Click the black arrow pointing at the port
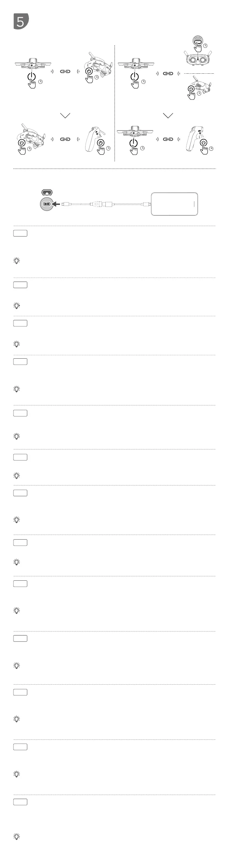This screenshot has height=868, width=229. 59,204
